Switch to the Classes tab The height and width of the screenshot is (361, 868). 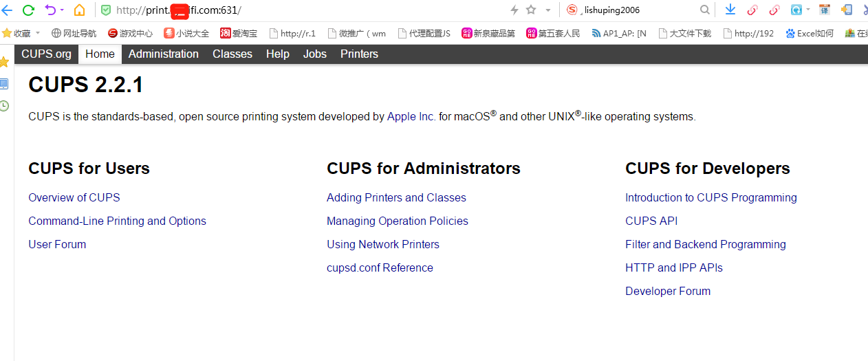[x=232, y=54]
